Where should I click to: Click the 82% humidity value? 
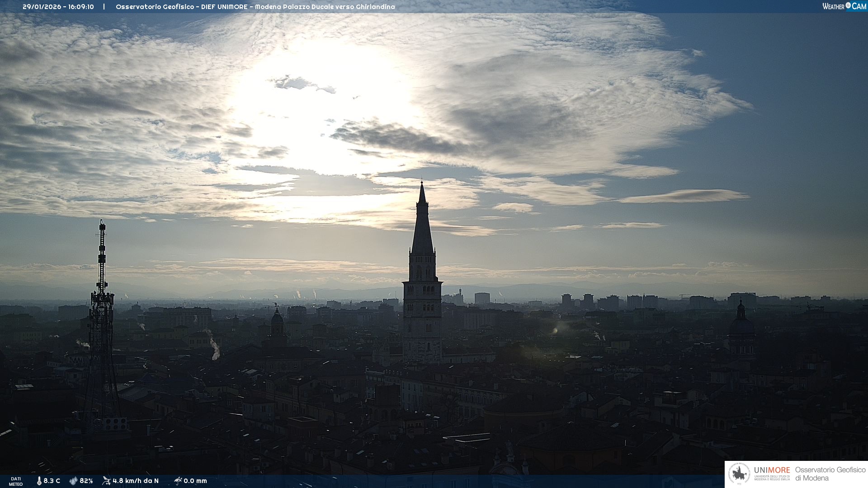point(86,481)
